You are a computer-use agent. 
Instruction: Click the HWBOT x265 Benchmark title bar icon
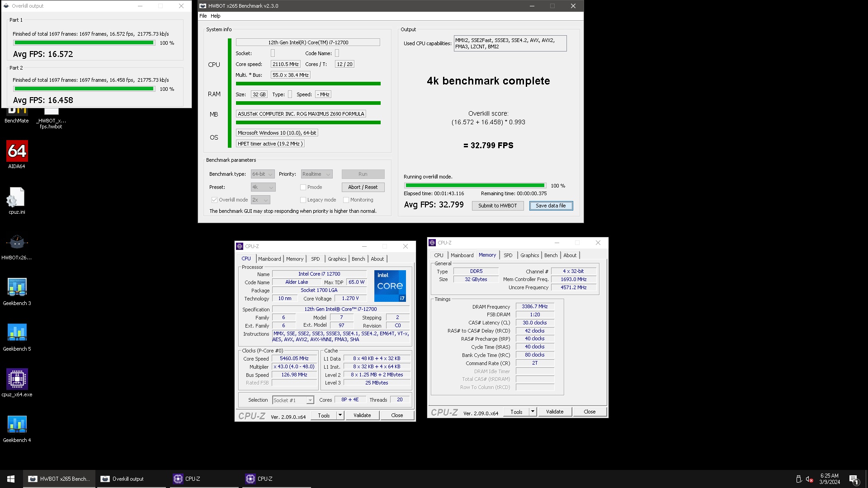203,6
